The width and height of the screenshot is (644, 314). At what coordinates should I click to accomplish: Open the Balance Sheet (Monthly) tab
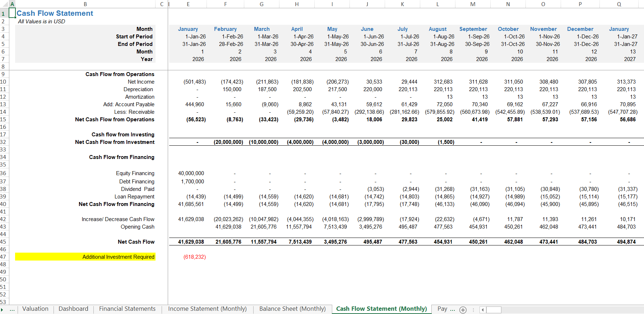point(292,309)
